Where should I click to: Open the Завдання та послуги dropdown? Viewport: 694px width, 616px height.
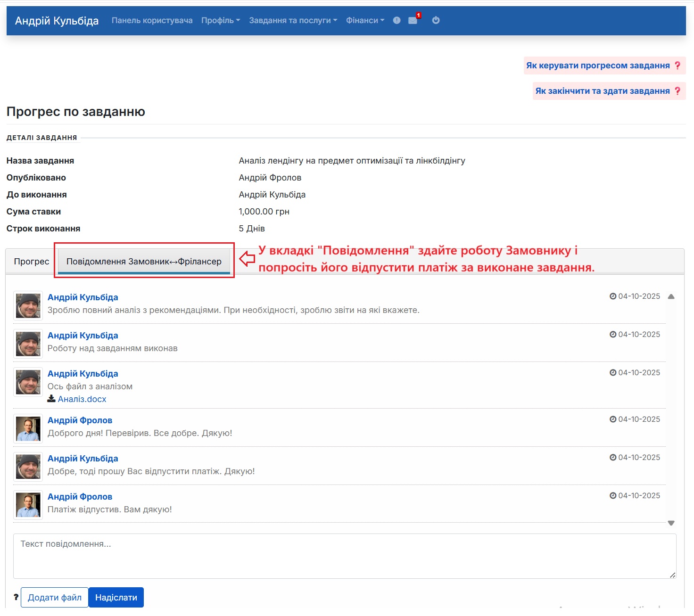point(293,20)
